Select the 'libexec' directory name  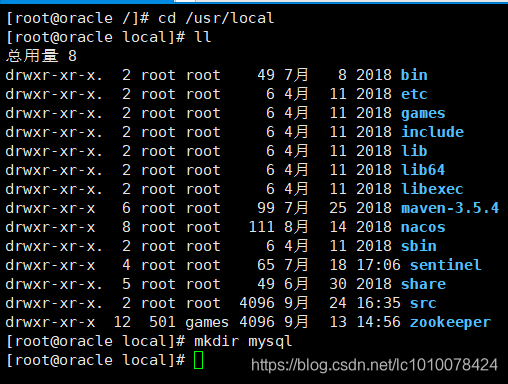tap(432, 189)
